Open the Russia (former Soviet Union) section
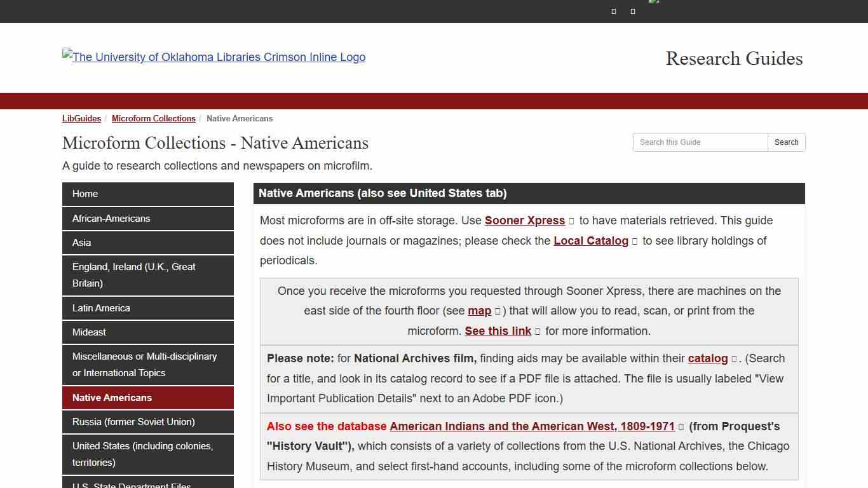Screen dimensions: 868x488 (x=147, y=421)
